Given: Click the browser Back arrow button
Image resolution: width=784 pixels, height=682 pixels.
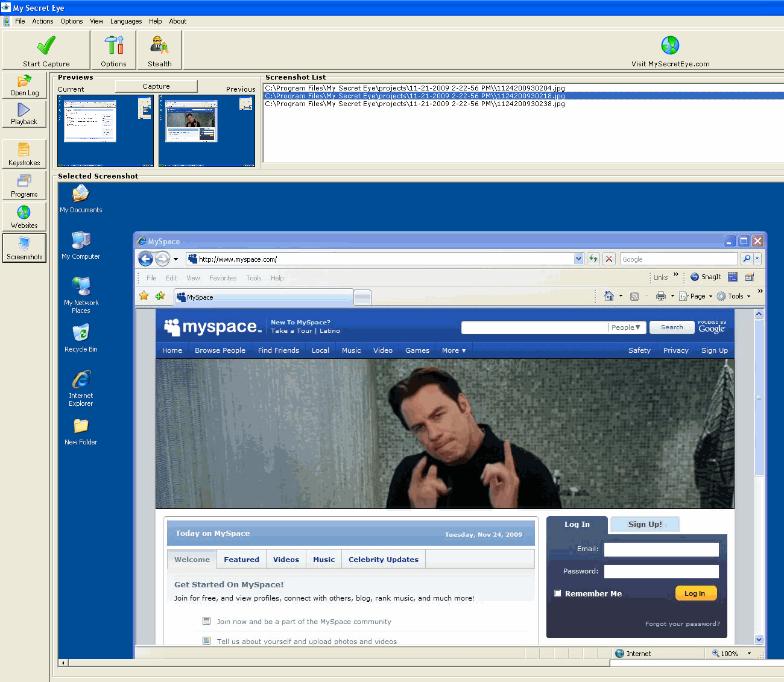Looking at the screenshot, I should 145,259.
